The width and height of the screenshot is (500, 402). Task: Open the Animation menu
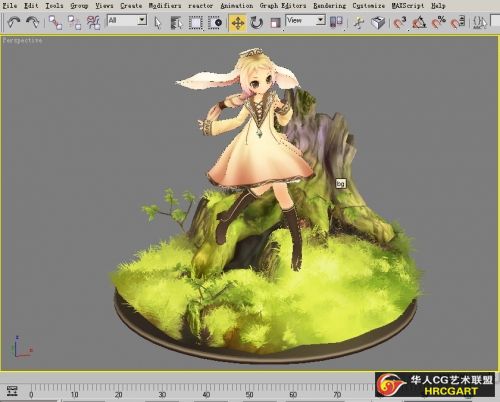[x=237, y=6]
